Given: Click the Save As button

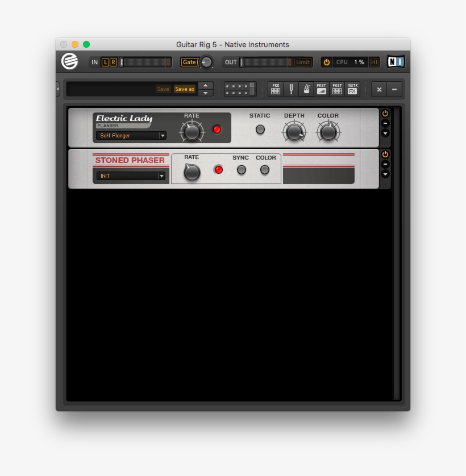Looking at the screenshot, I should tap(185, 89).
